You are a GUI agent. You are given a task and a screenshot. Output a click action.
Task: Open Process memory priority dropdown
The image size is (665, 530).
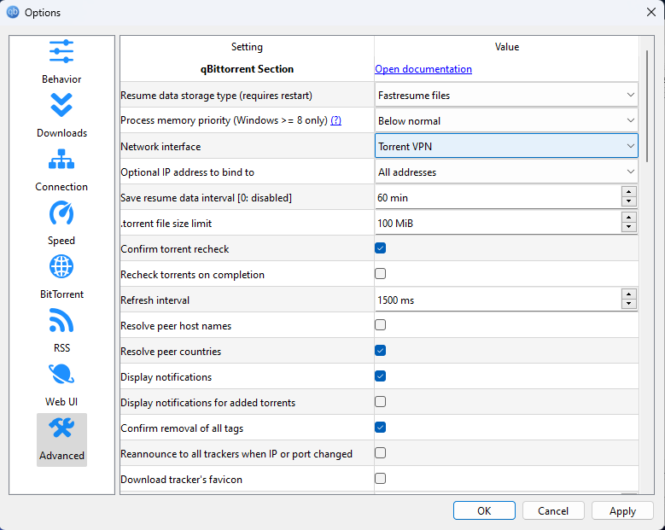coord(506,121)
